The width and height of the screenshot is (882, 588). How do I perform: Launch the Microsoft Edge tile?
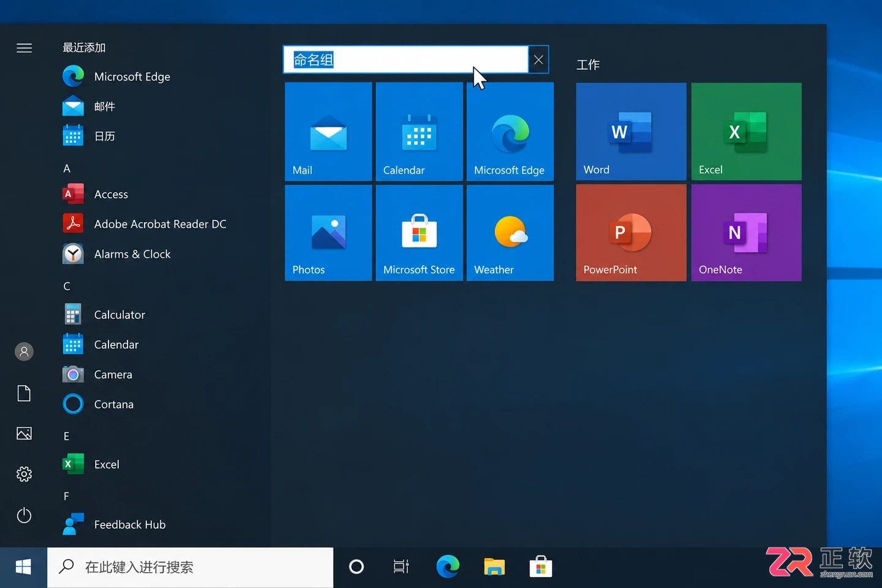click(510, 132)
